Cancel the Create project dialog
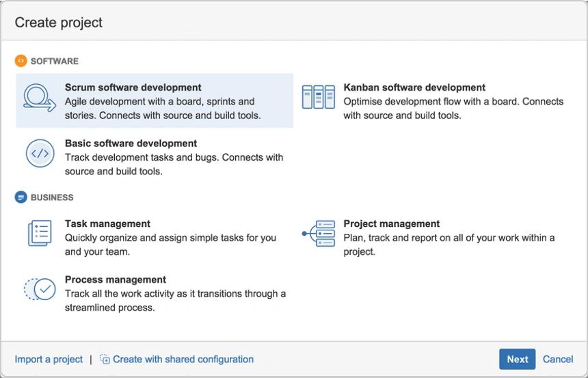 coord(558,360)
